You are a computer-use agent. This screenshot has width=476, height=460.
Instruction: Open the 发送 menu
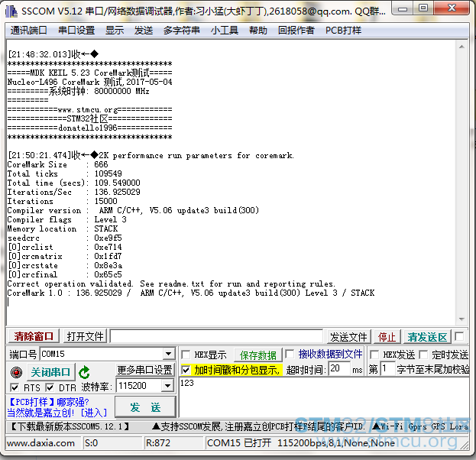coord(144,31)
